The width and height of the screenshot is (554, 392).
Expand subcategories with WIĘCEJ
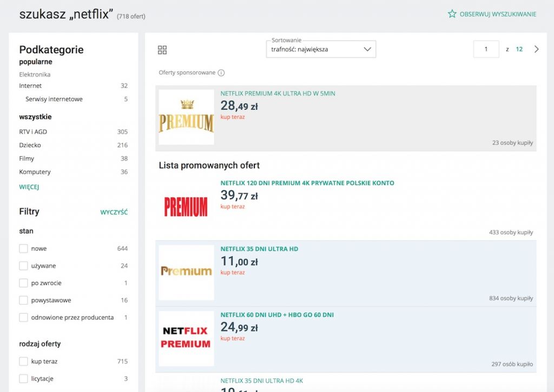click(29, 187)
